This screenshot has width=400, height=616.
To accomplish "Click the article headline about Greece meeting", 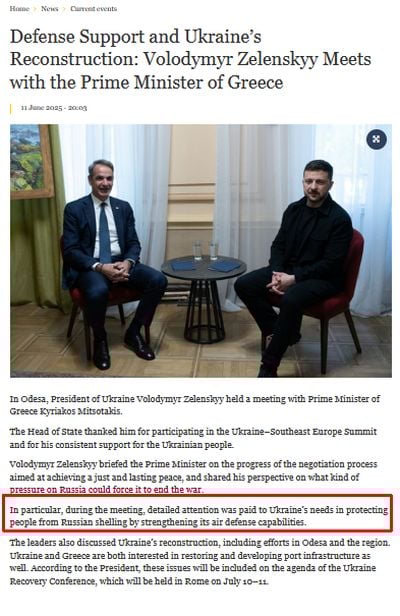I will (190, 59).
